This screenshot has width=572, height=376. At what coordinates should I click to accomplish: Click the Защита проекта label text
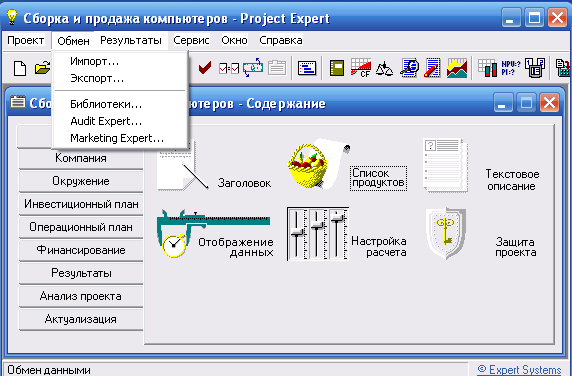pyautogui.click(x=515, y=247)
